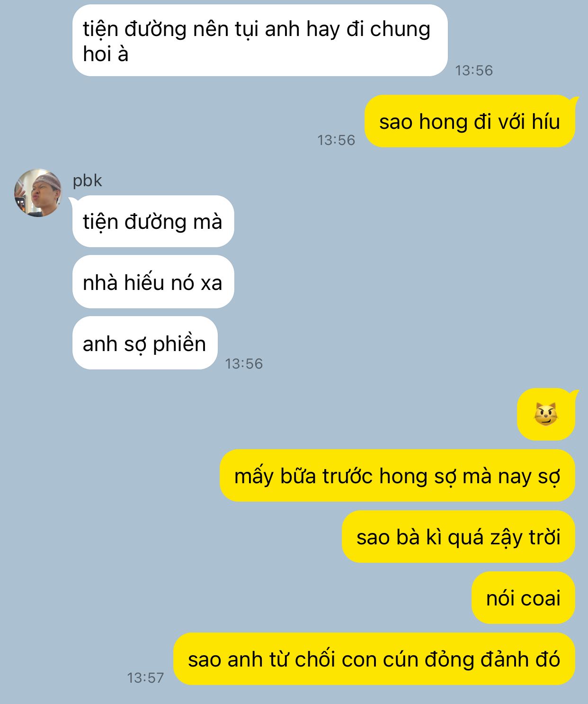Tap the smirking cat emoji
588x704 pixels.
pos(546,415)
